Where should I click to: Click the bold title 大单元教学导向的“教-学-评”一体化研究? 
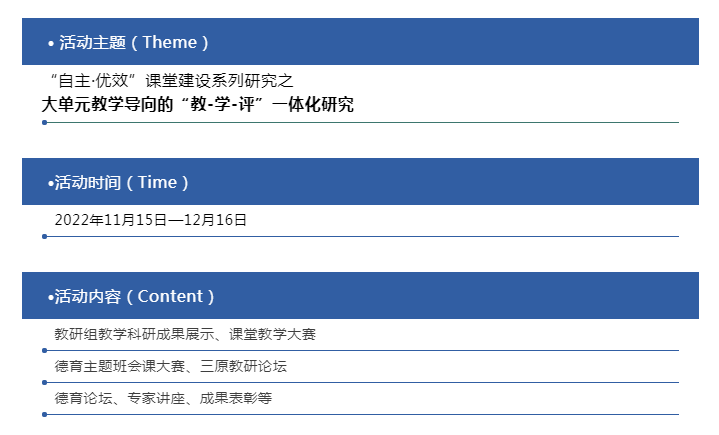(198, 105)
